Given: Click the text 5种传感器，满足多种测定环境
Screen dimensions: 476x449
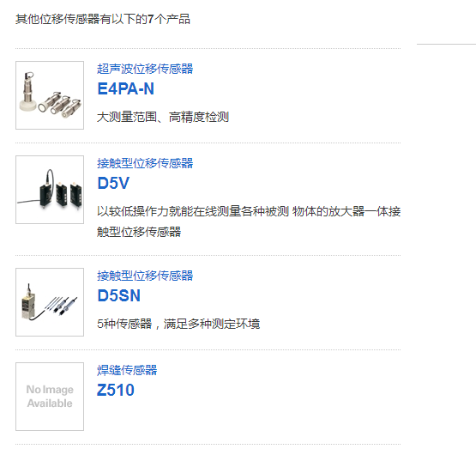Looking at the screenshot, I should [x=178, y=324].
